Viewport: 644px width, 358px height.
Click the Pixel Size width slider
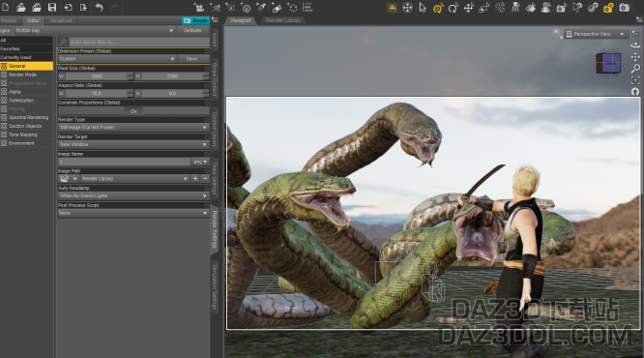pyautogui.click(x=97, y=76)
